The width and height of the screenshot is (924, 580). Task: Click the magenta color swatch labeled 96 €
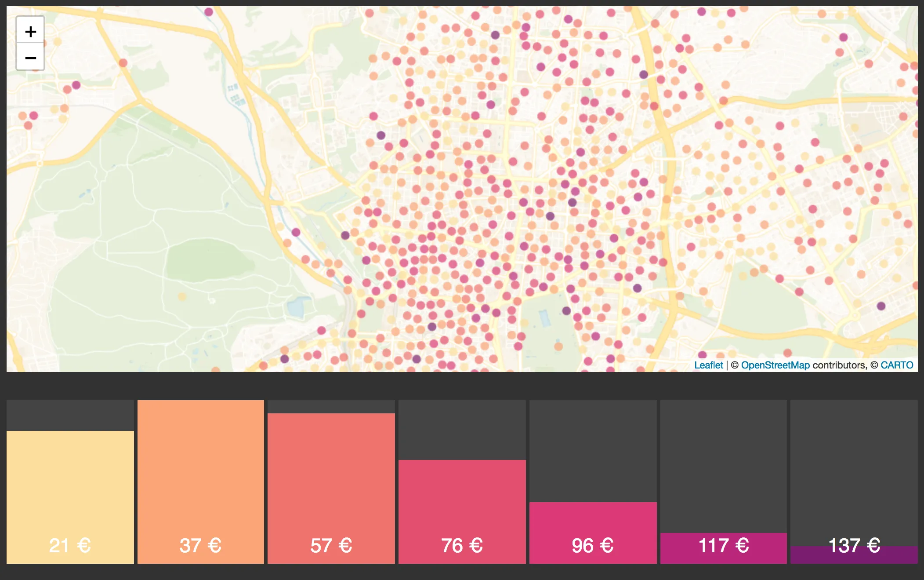(x=592, y=532)
